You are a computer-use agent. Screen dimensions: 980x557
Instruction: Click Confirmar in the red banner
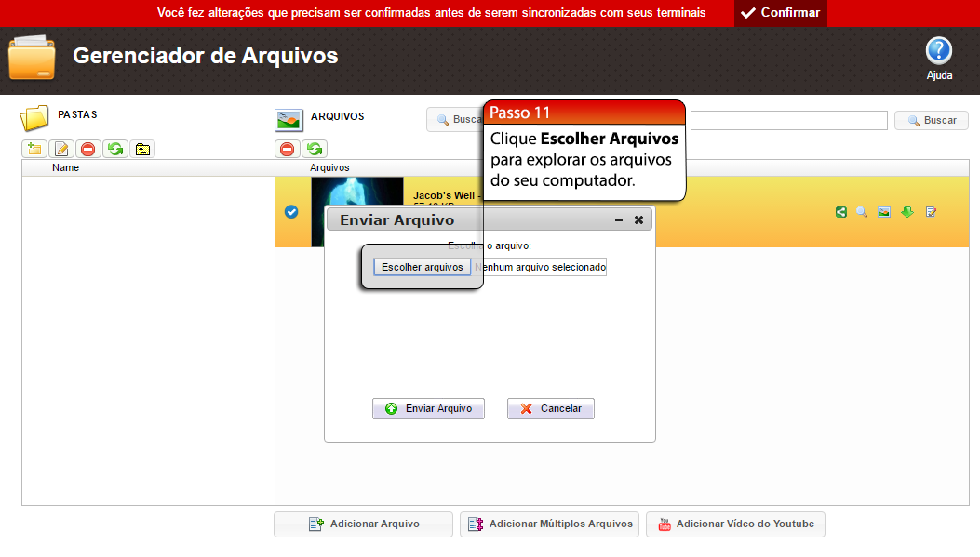tap(781, 13)
